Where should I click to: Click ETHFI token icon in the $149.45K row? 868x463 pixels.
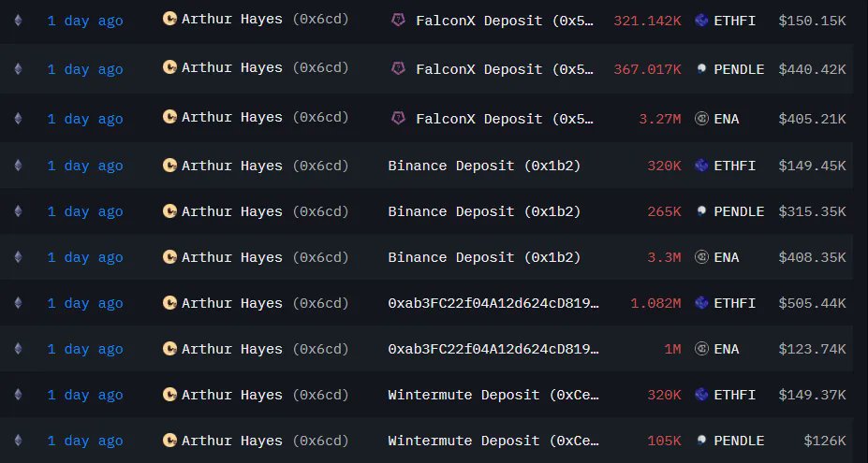click(701, 166)
